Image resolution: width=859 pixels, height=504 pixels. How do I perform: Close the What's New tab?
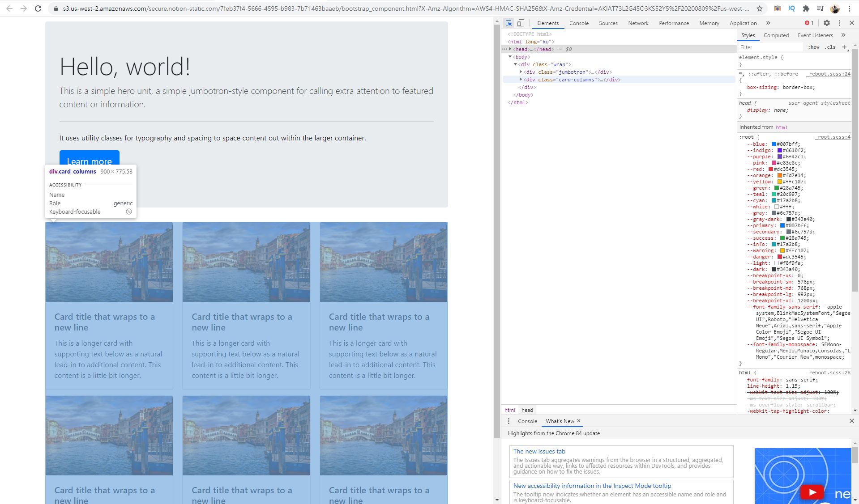pyautogui.click(x=579, y=421)
